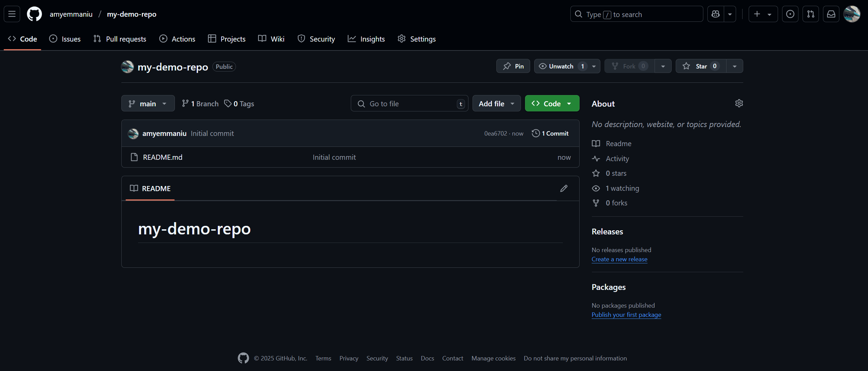The image size is (868, 371).
Task: Switch to the Issues tab
Action: point(65,39)
